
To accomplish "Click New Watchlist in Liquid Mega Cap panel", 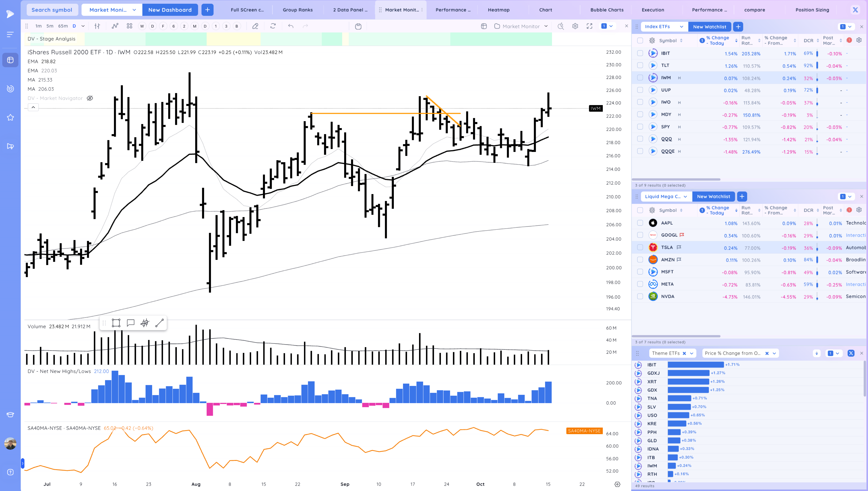I will click(x=713, y=196).
